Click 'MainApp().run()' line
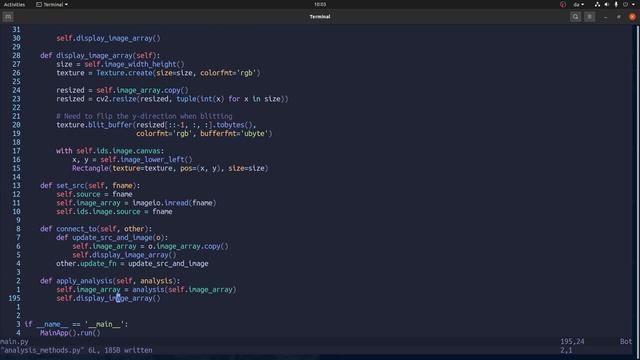The width and height of the screenshot is (640, 360). pos(70,333)
